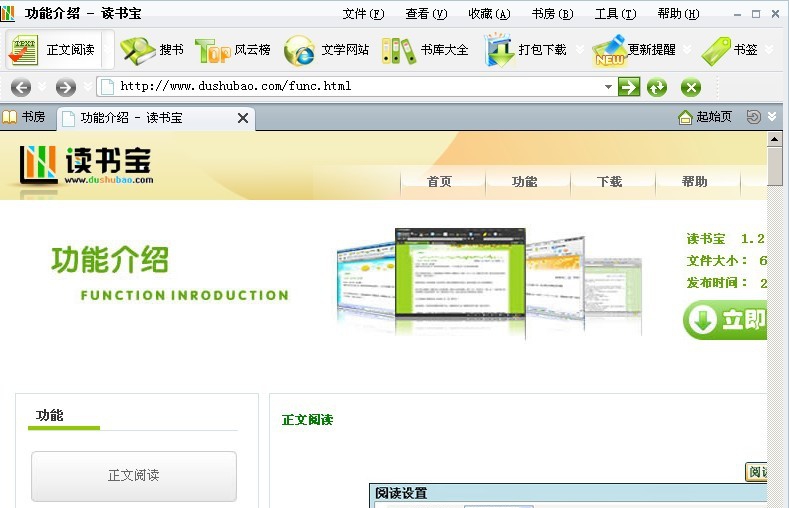
Task: Click the 读书宝 version label
Action: click(x=725, y=238)
